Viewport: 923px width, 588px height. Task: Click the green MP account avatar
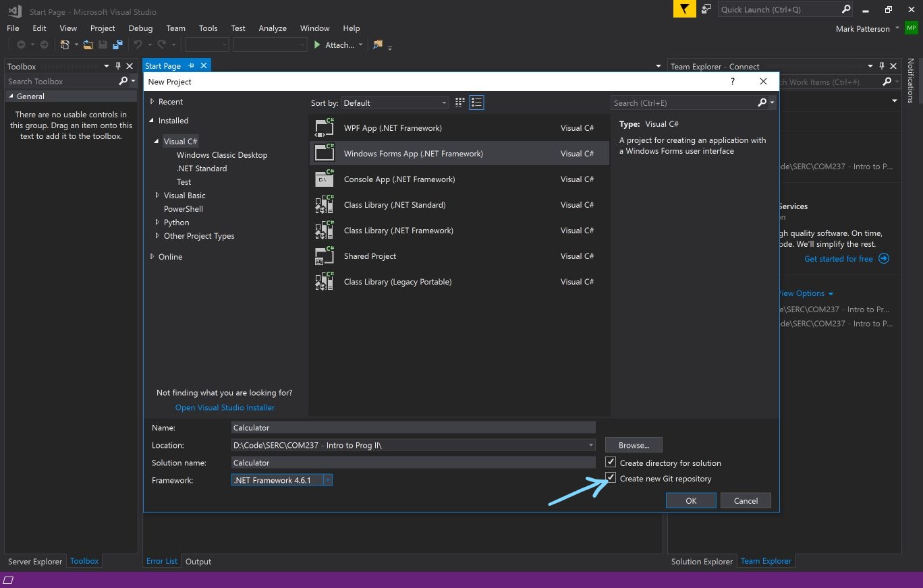(x=912, y=28)
